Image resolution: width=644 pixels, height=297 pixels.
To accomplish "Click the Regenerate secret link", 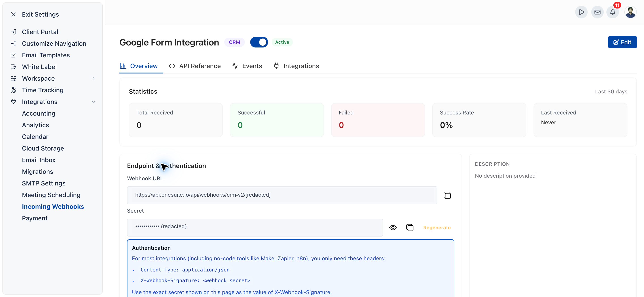I will (437, 228).
